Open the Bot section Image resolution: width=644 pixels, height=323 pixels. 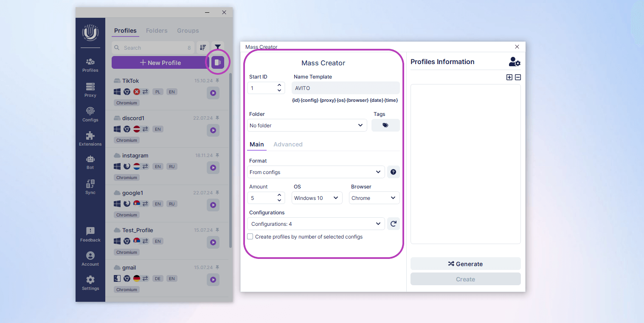pyautogui.click(x=90, y=162)
